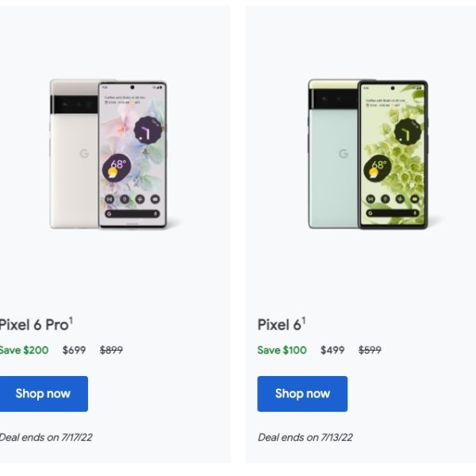Select the Save $200 label
Screen dimensions: 476x476
coord(24,350)
